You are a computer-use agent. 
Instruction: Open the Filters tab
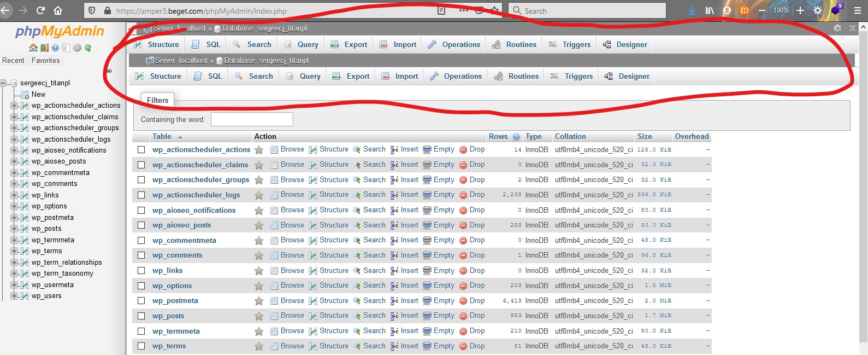157,100
